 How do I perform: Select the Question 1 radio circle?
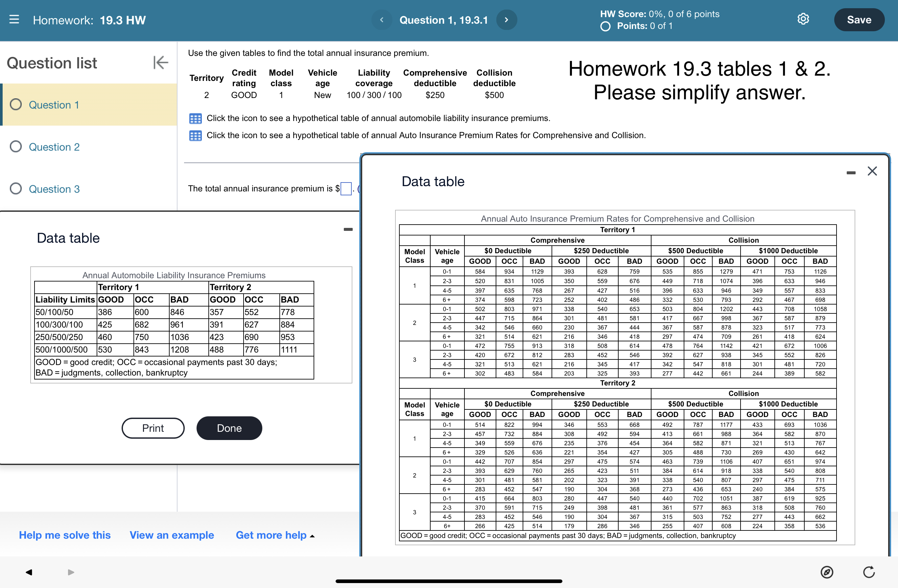pos(16,105)
